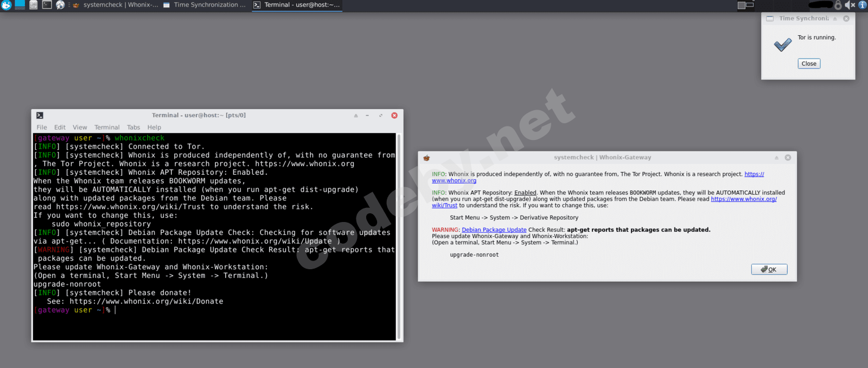Open the Debian Package Update link
Screen dimensions: 868x368
[x=494, y=230]
